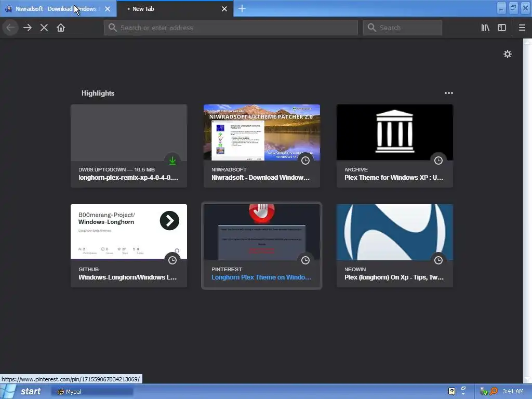Select Mypal in the taskbar
Image resolution: width=532 pixels, height=399 pixels.
click(x=92, y=392)
